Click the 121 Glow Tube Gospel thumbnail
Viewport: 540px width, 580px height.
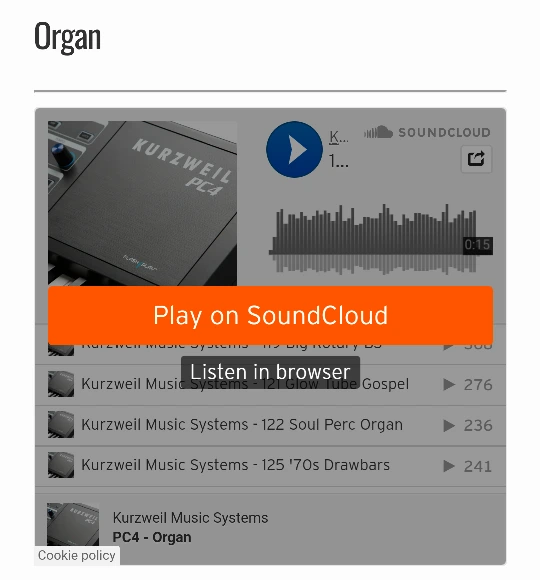coord(61,384)
